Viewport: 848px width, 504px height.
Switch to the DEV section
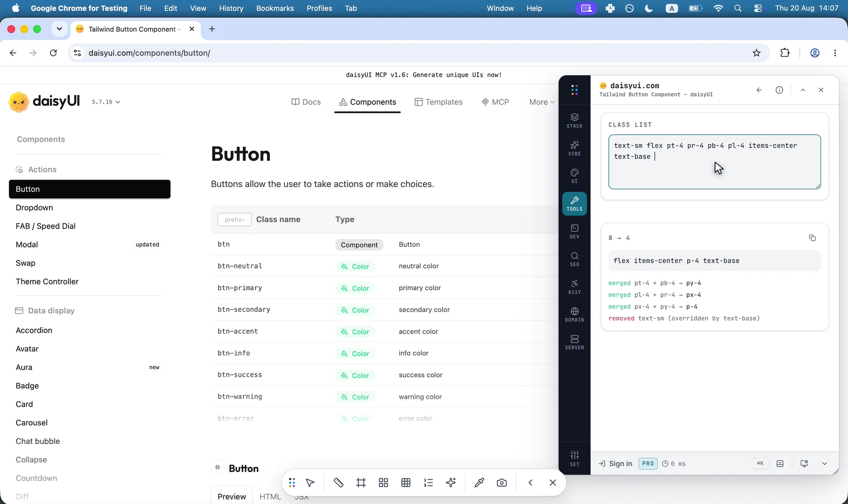[x=574, y=231]
